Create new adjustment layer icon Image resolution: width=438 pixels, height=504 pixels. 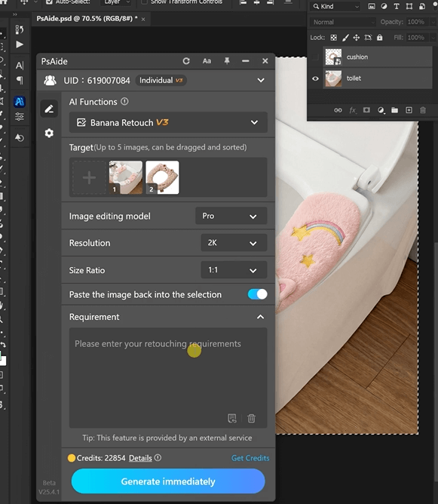click(381, 110)
